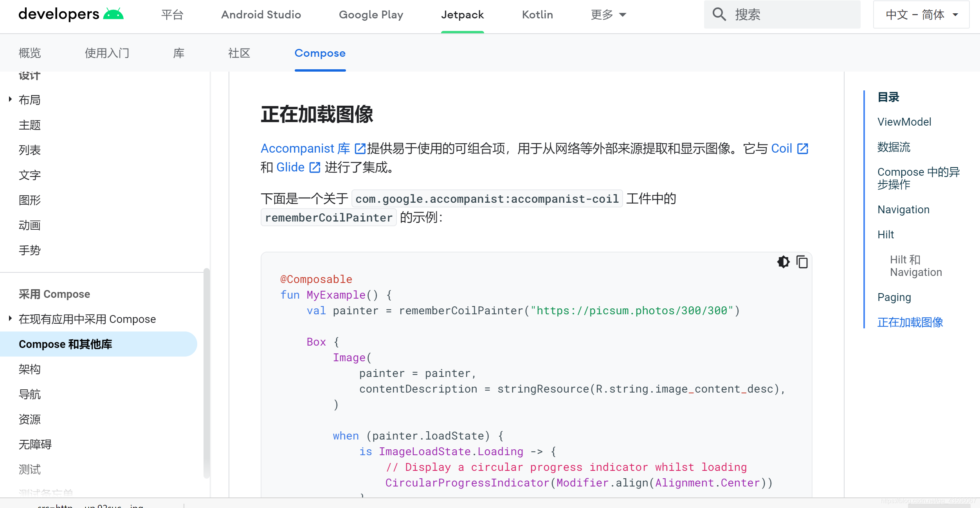Click the 目录 contents heading

tap(888, 97)
